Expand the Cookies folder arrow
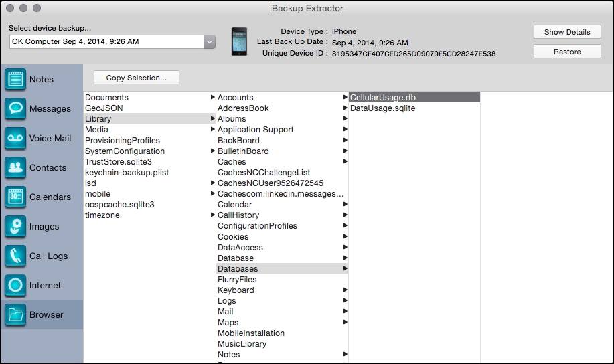This screenshot has width=614, height=364. [345, 236]
